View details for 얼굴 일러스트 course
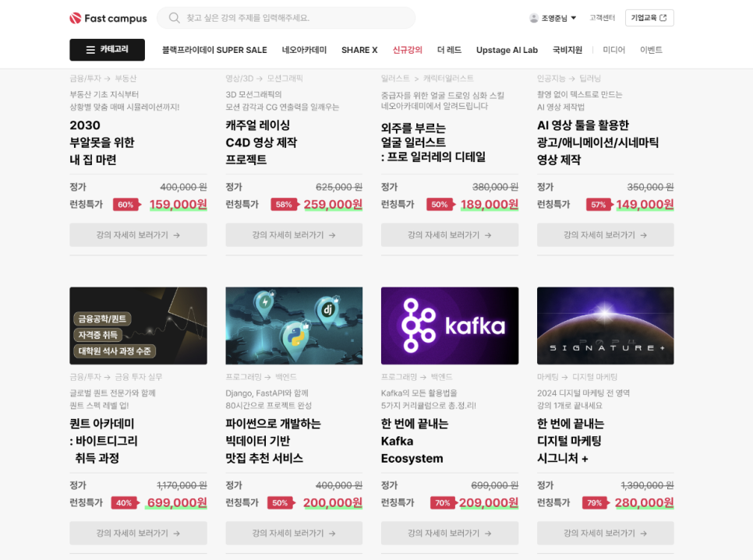Image resolution: width=753 pixels, height=560 pixels. pyautogui.click(x=450, y=234)
